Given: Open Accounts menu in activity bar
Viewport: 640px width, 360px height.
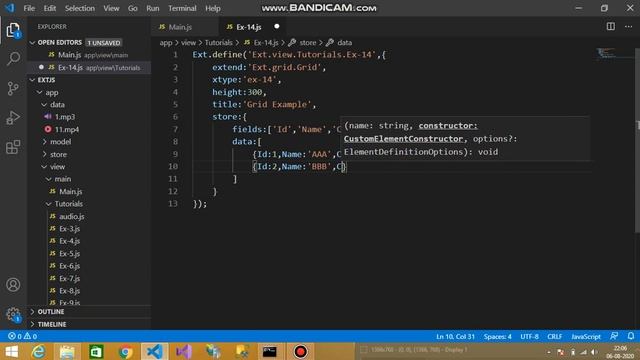Looking at the screenshot, I should click(x=13, y=284).
